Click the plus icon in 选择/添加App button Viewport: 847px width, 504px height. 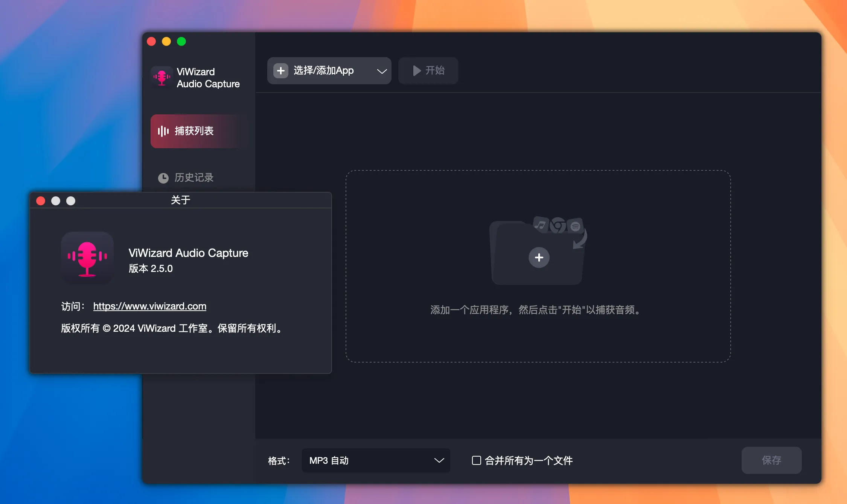(281, 71)
